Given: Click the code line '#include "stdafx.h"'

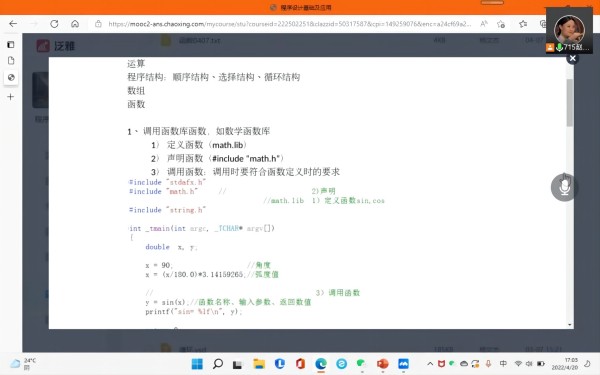Looking at the screenshot, I should 167,182.
